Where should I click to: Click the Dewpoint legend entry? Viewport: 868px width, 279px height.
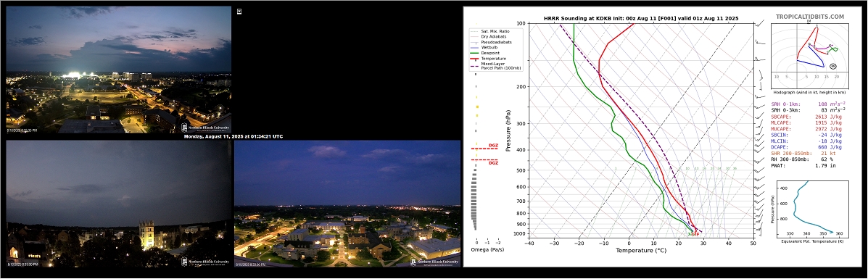487,52
